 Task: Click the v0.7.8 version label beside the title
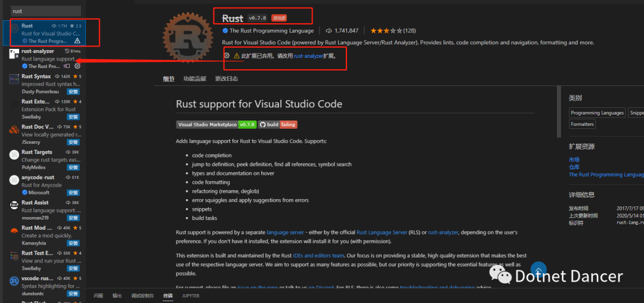(258, 18)
